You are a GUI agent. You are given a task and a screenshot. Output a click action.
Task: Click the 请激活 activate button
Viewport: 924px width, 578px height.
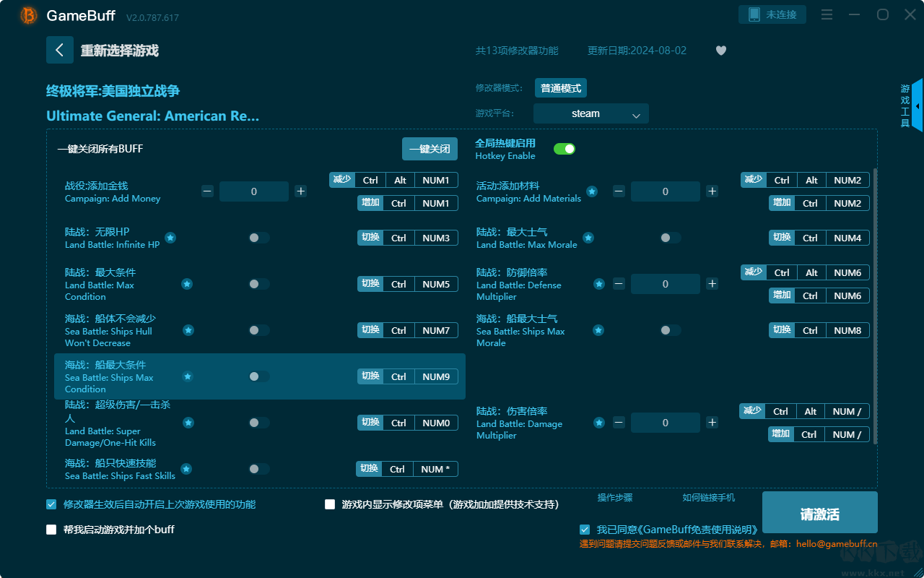tap(820, 513)
